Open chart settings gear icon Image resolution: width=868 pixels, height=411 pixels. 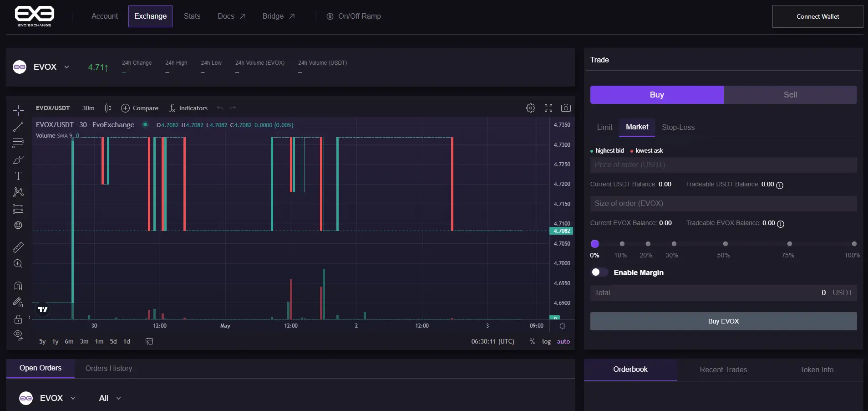click(531, 108)
